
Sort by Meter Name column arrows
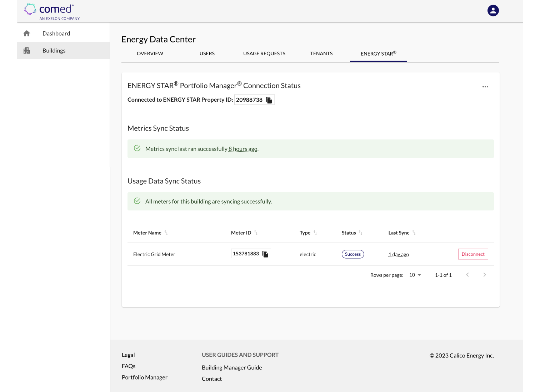[x=166, y=233]
